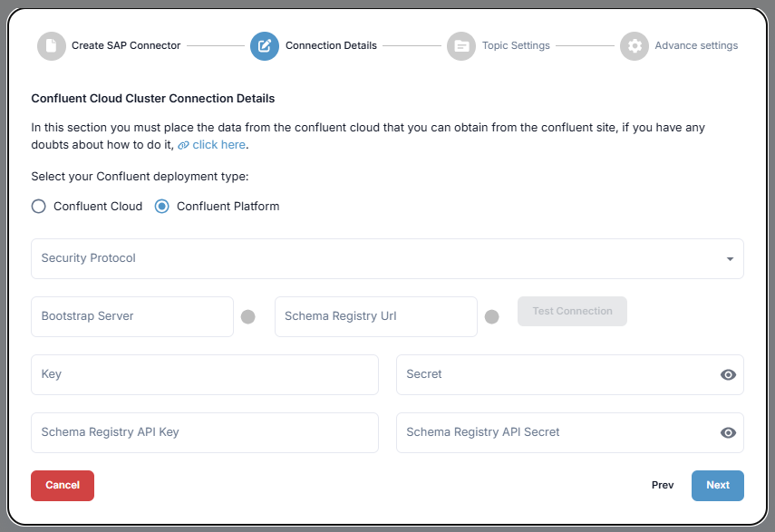Expand Security Protocol using the arrow
The width and height of the screenshot is (775, 532).
pyautogui.click(x=730, y=260)
